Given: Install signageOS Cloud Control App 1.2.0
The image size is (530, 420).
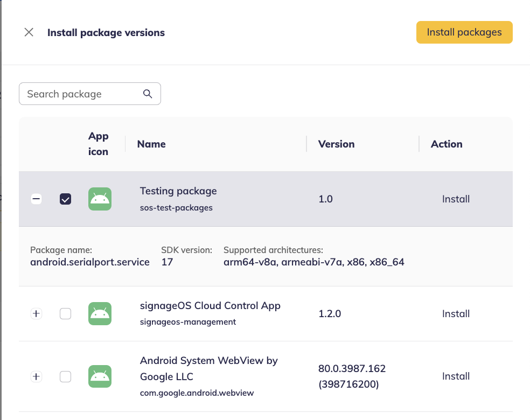Looking at the screenshot, I should click(456, 314).
